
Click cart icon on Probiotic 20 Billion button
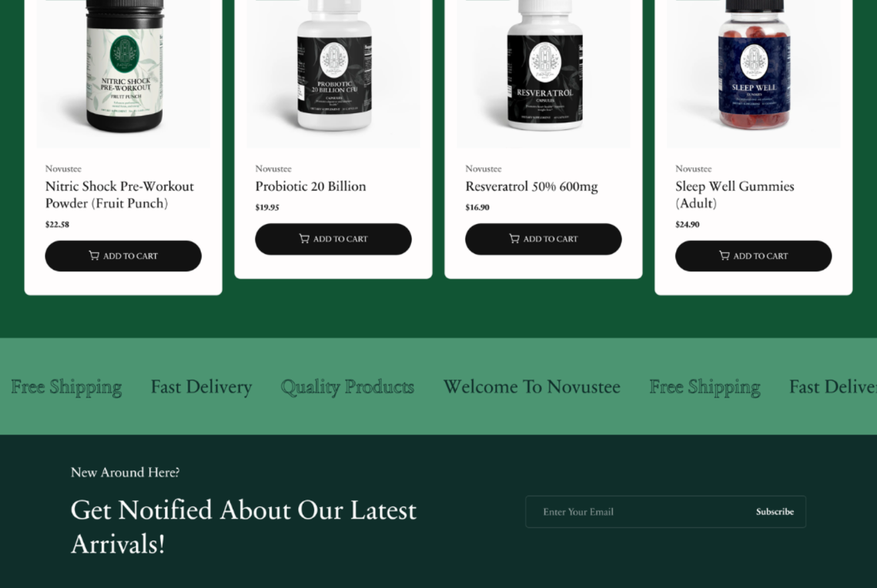coord(304,238)
